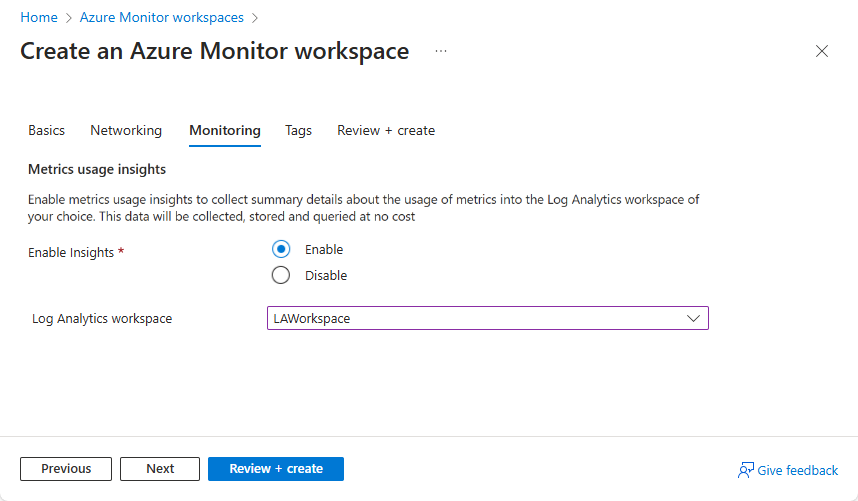The width and height of the screenshot is (858, 501).
Task: Click the Enable label text
Action: [324, 250]
